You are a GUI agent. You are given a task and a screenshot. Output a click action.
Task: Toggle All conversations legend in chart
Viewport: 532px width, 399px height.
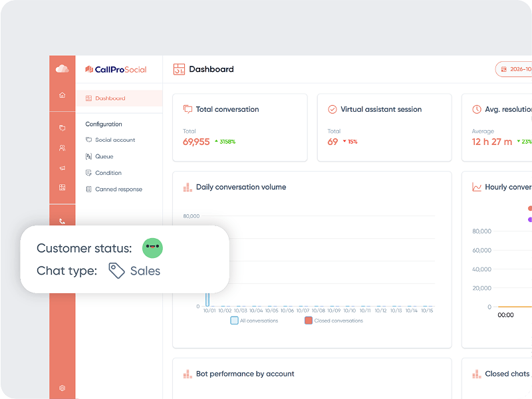(x=254, y=321)
